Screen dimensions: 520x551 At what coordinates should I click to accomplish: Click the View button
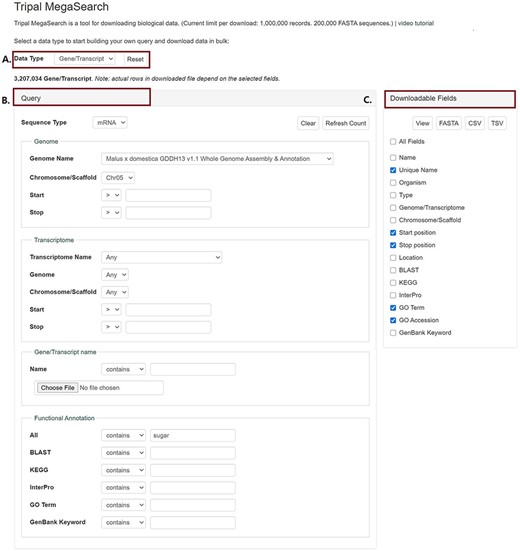click(x=422, y=123)
